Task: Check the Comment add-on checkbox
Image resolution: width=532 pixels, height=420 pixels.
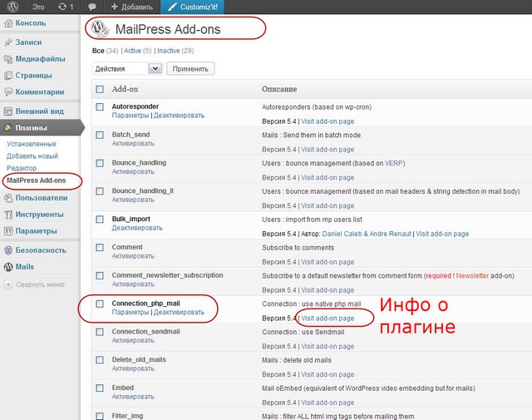Action: pyautogui.click(x=100, y=248)
